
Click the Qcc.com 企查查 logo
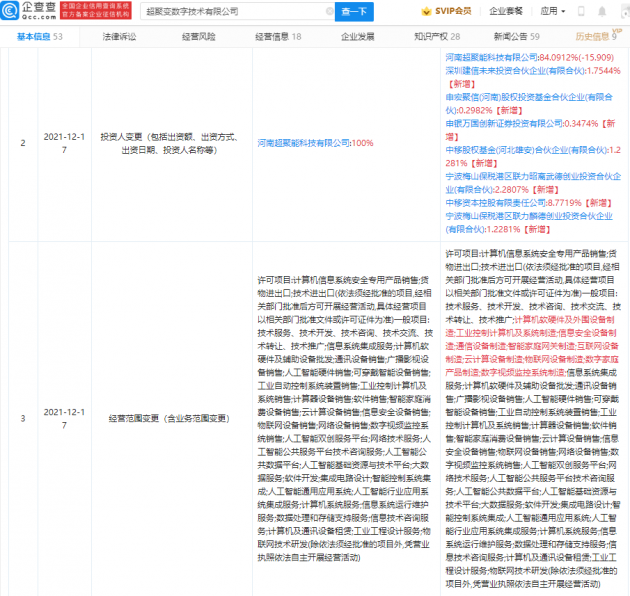coord(29,11)
